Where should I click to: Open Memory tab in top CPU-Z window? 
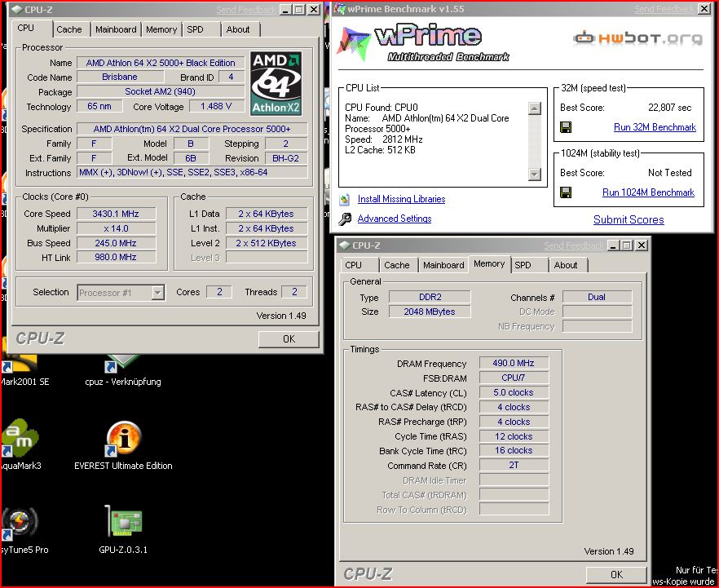tap(161, 29)
